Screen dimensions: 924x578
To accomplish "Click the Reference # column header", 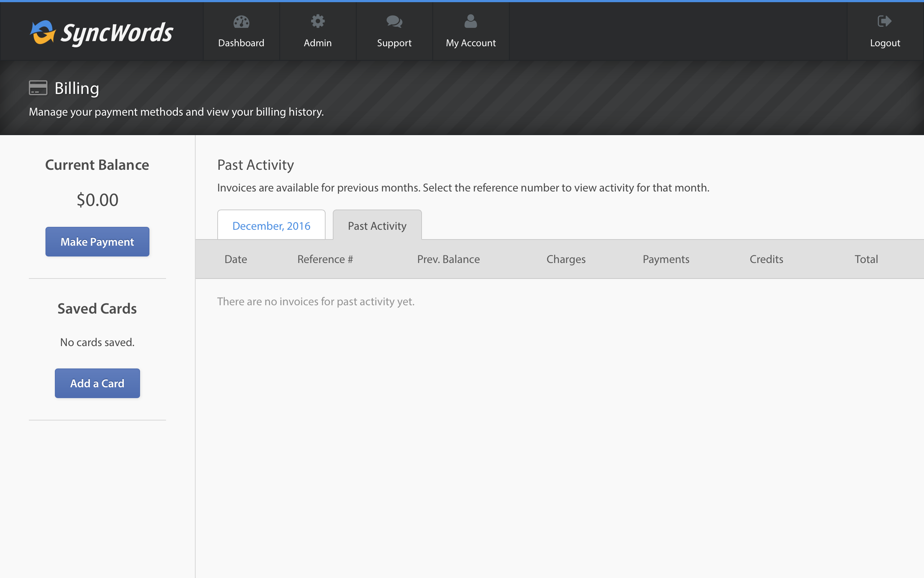I will pos(325,259).
